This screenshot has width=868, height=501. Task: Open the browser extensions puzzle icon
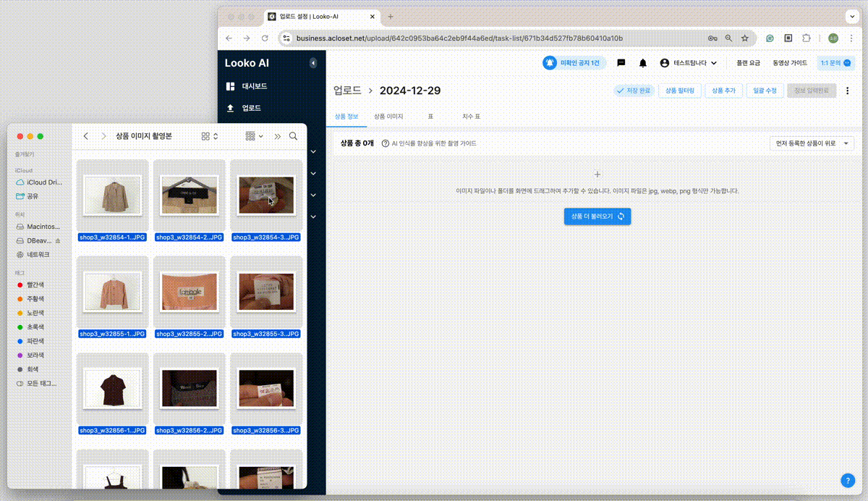click(x=807, y=38)
